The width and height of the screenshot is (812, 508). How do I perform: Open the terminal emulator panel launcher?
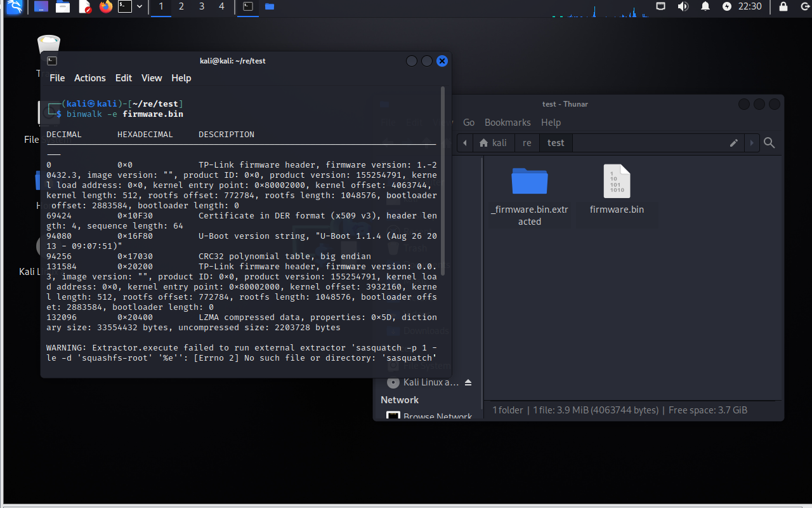(126, 7)
